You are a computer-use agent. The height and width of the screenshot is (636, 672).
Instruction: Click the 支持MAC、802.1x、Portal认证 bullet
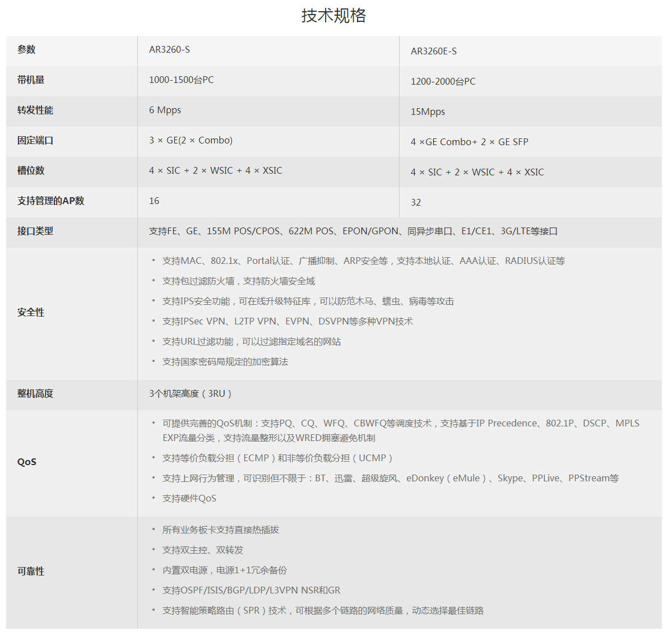(363, 261)
